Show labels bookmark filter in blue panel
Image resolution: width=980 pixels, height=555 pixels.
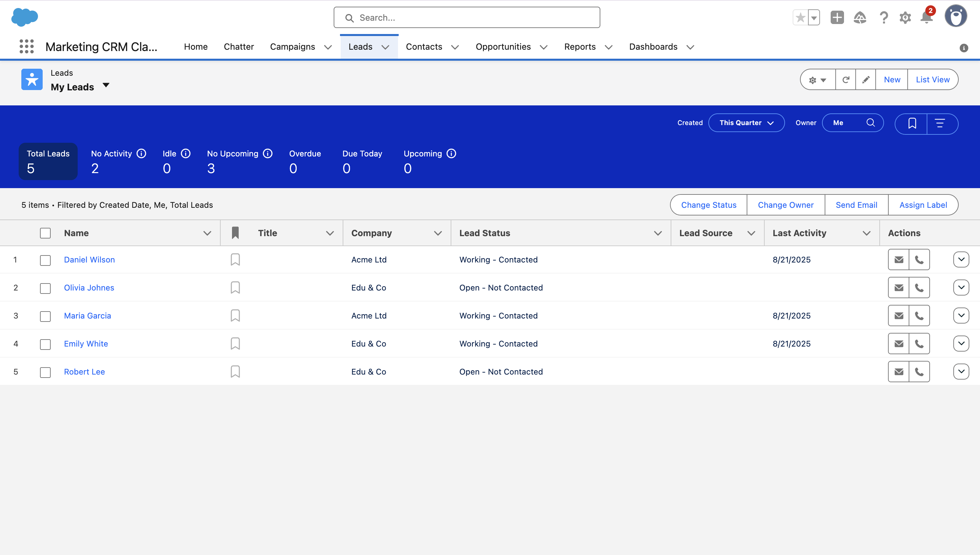[912, 123]
